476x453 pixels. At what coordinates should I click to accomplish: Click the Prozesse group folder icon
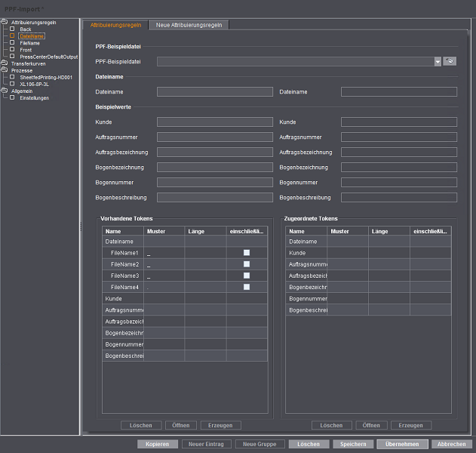click(5, 70)
